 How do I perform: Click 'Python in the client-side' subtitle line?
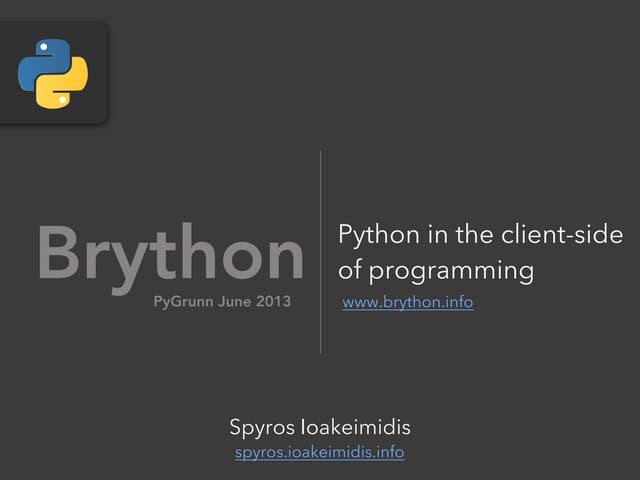click(x=480, y=235)
